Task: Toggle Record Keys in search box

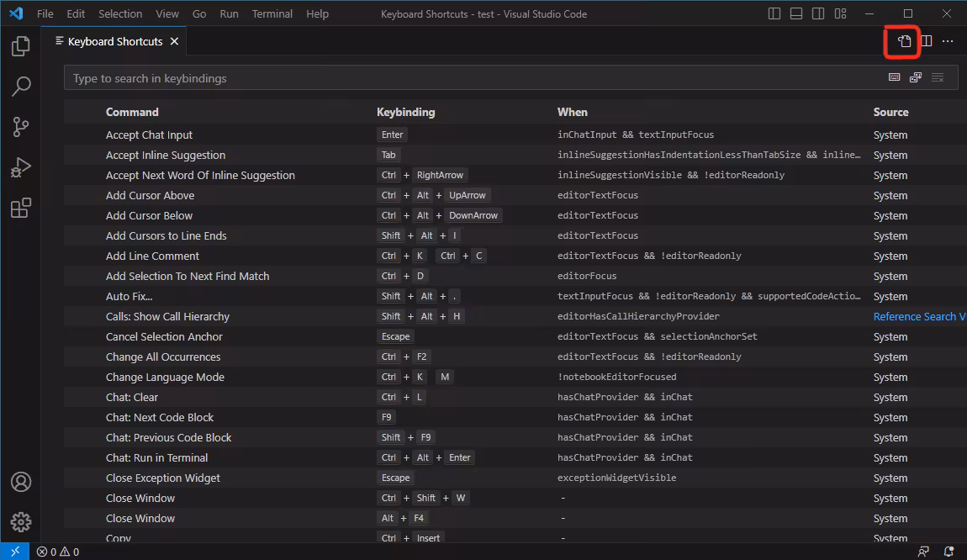Action: pyautogui.click(x=894, y=77)
